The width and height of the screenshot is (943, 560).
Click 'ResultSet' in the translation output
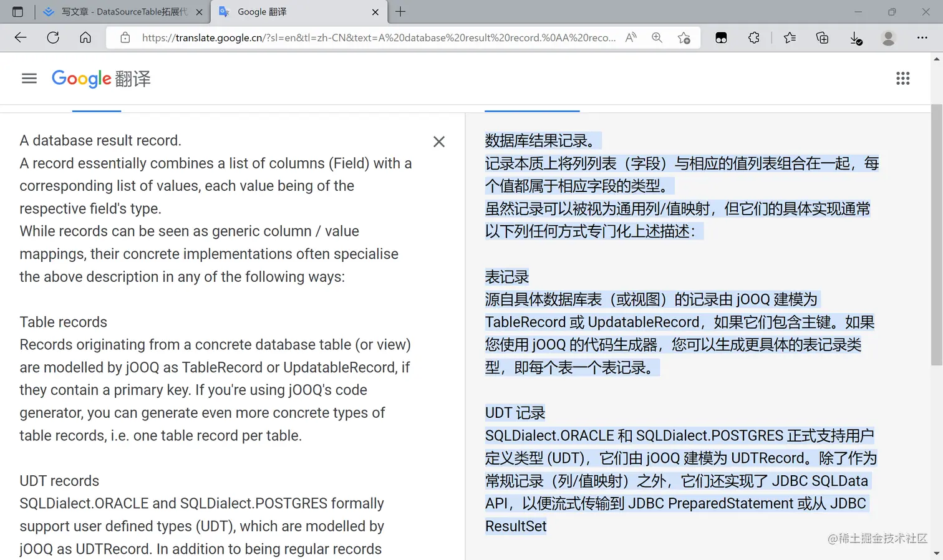click(x=516, y=526)
